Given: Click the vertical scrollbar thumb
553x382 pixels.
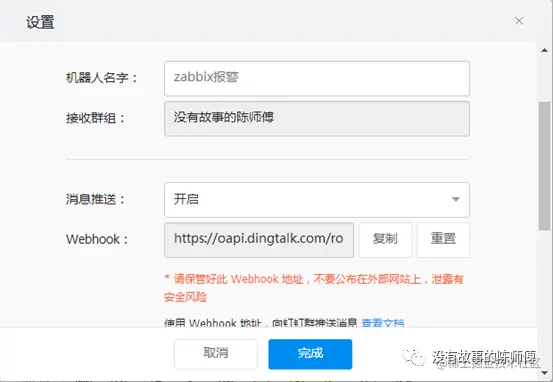Looking at the screenshot, I should click(545, 166).
